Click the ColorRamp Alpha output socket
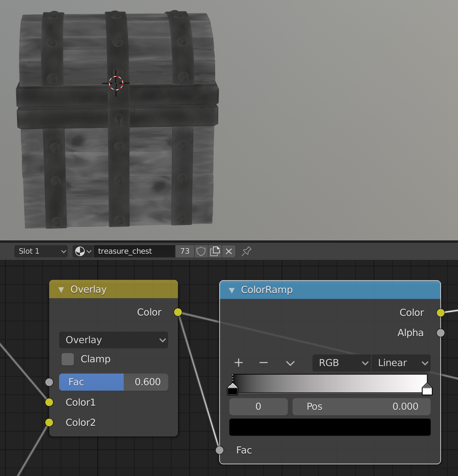458x476 pixels. [440, 333]
